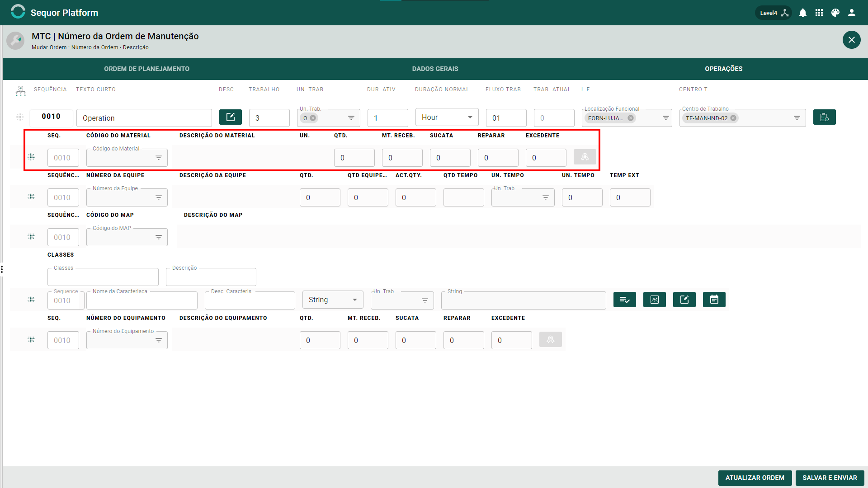Screen dimensions: 868x488
Task: Switch to Dados Gerais tab
Action: click(x=435, y=69)
